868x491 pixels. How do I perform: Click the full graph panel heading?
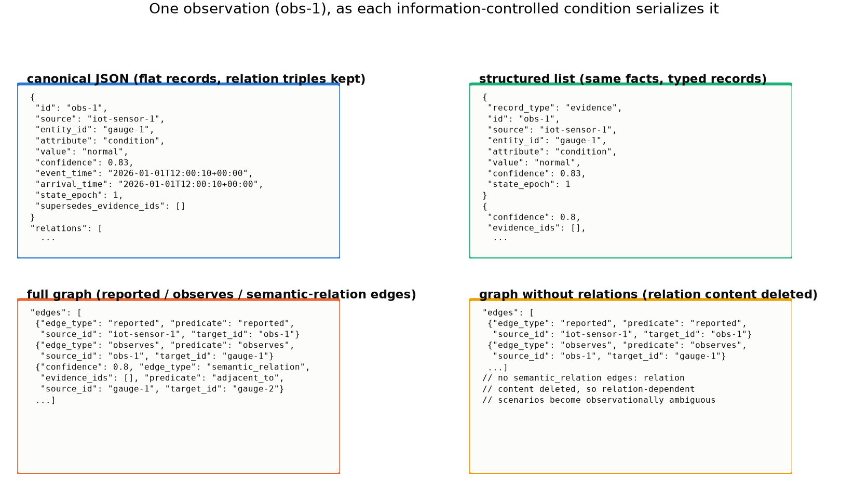pos(221,294)
